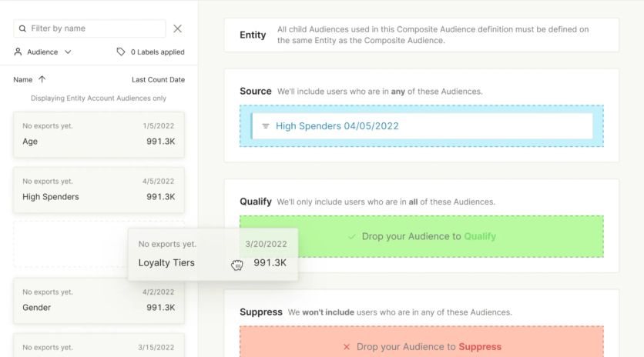The width and height of the screenshot is (644, 357).
Task: Click the 991.3K count on Age card
Action: 160,141
